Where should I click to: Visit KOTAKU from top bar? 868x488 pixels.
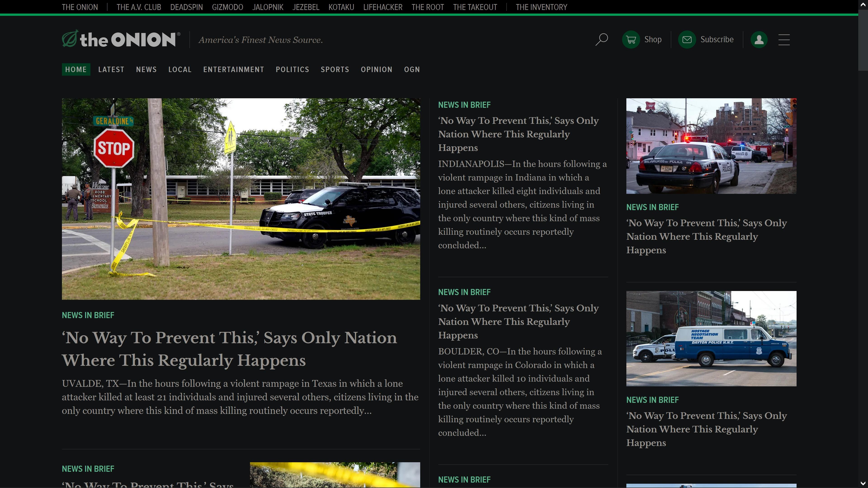341,7
